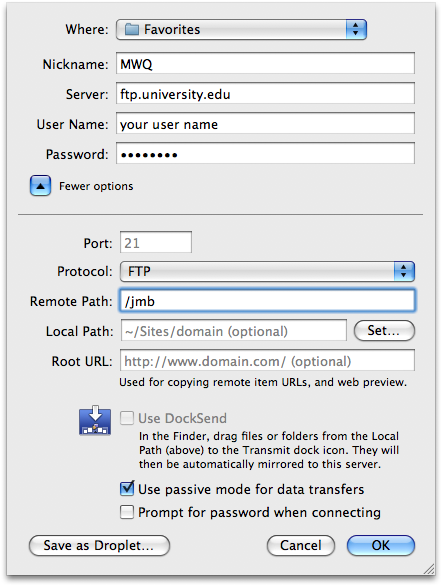Toggle the Use DockSend checkbox
This screenshot has width=442, height=586.
point(127,418)
